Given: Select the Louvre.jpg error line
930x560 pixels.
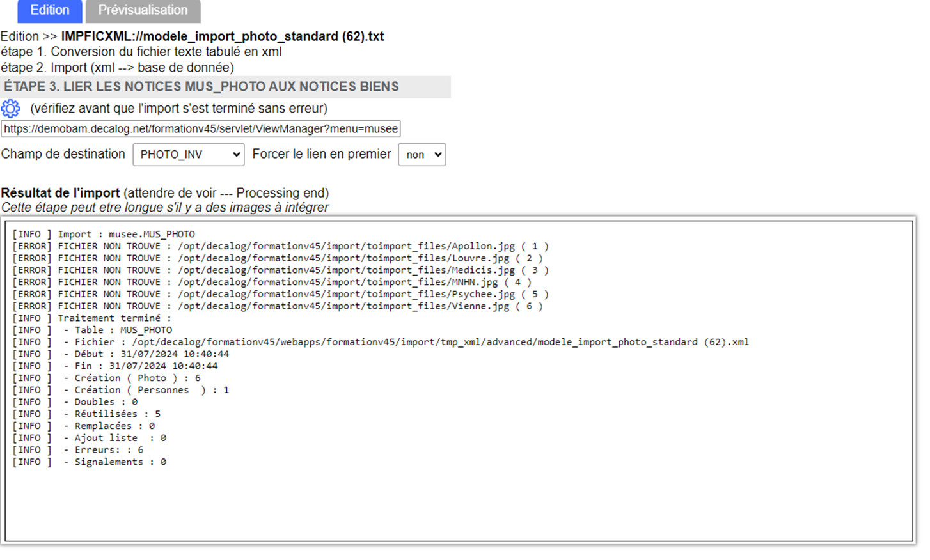Looking at the screenshot, I should click(x=278, y=258).
